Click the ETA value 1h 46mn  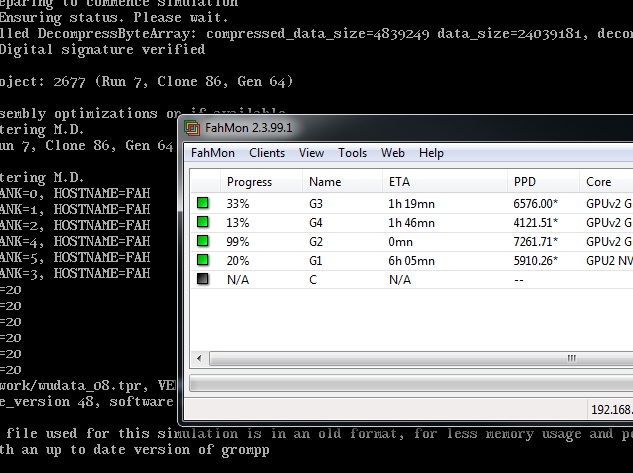pos(411,223)
